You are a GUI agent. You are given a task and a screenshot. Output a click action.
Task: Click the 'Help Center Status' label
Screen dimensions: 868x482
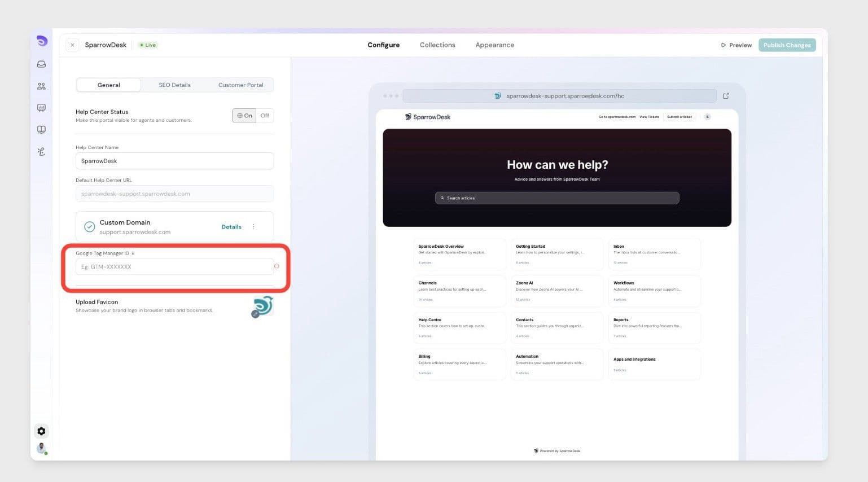tap(102, 112)
